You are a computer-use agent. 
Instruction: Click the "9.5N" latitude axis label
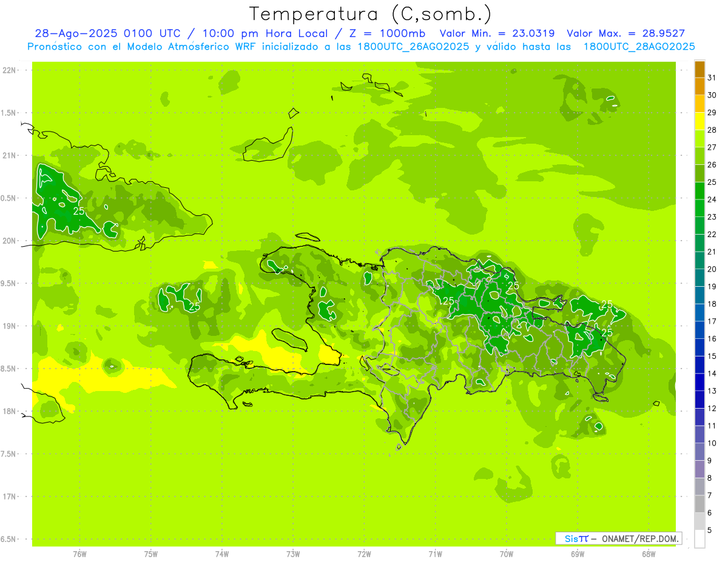(x=8, y=283)
